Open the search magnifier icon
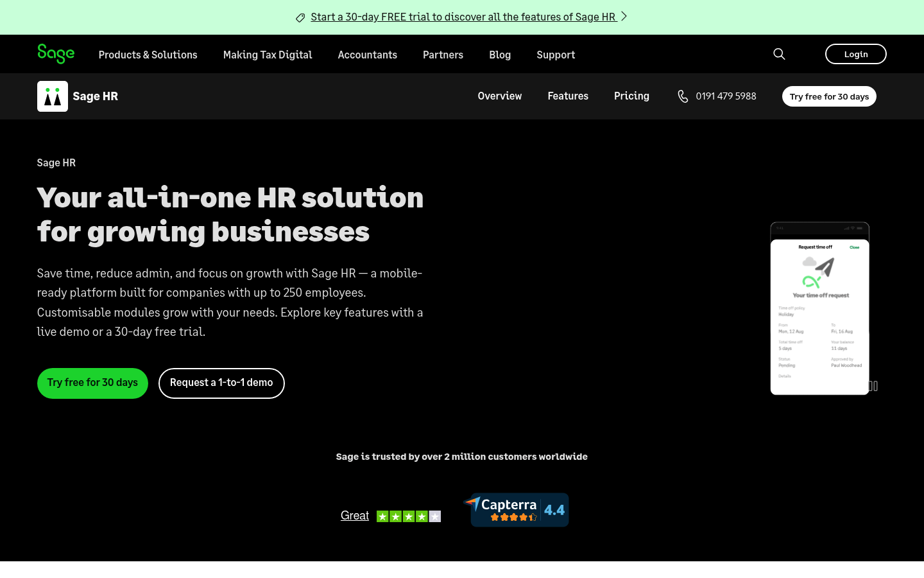Viewport: 924px width, 578px height. [779, 54]
